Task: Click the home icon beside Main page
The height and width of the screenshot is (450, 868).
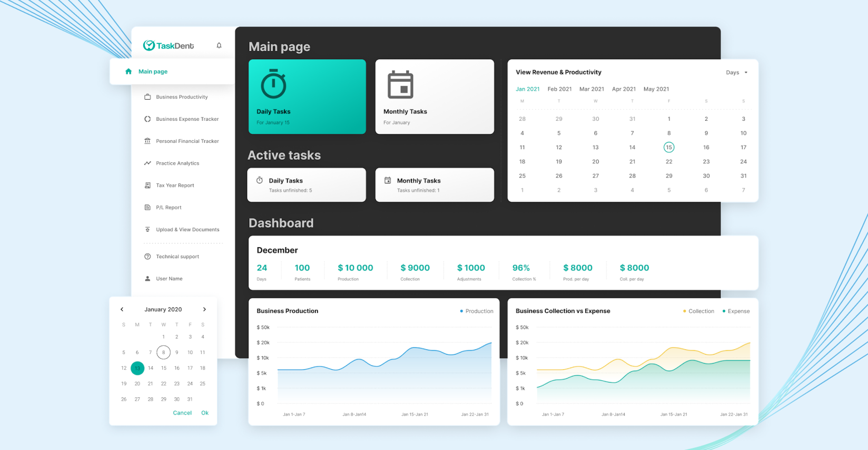Action: pyautogui.click(x=129, y=72)
